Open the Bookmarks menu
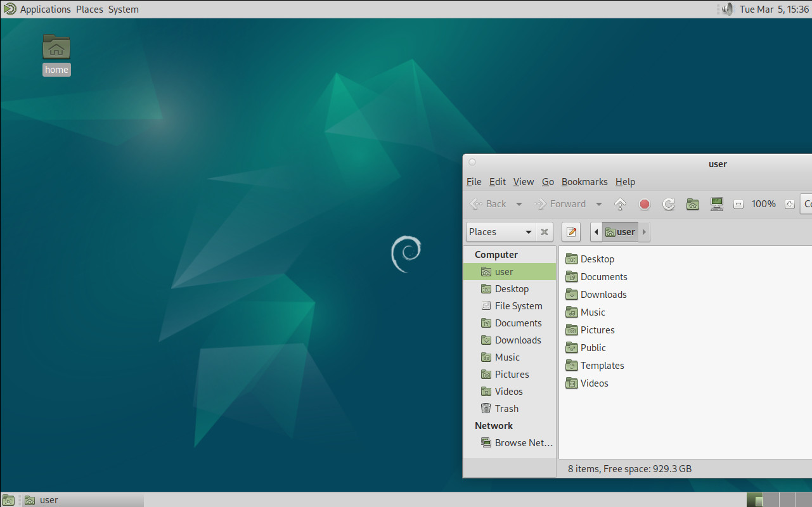This screenshot has width=812, height=507. coord(584,181)
